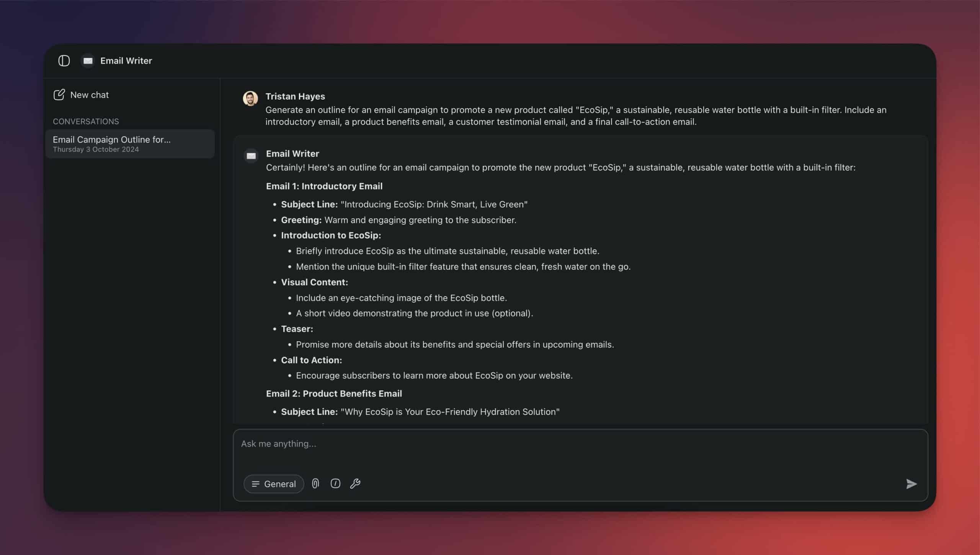Select the Tristan Hayes sender name

[x=295, y=96]
